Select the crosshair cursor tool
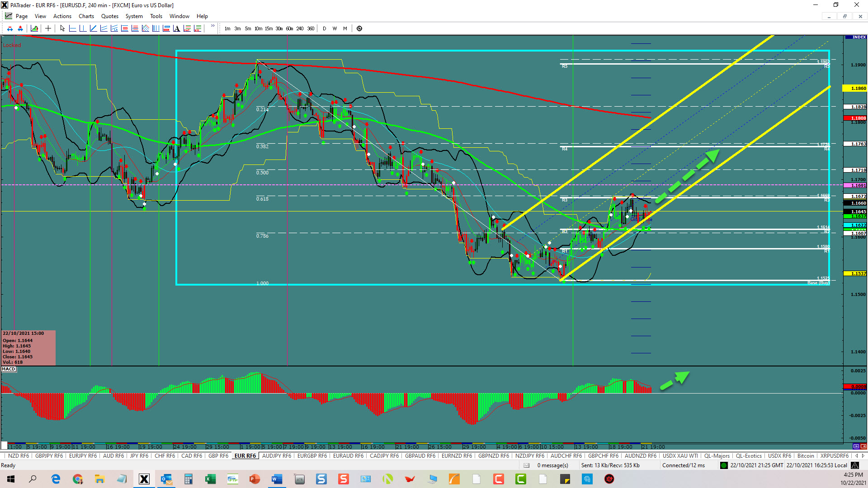The image size is (868, 488). [48, 28]
